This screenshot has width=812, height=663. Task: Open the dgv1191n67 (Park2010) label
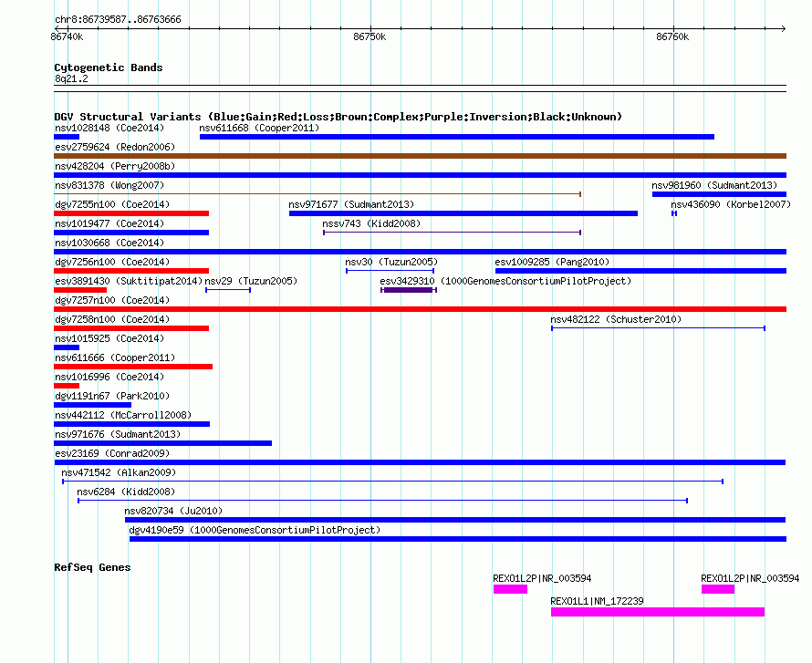[x=112, y=396]
